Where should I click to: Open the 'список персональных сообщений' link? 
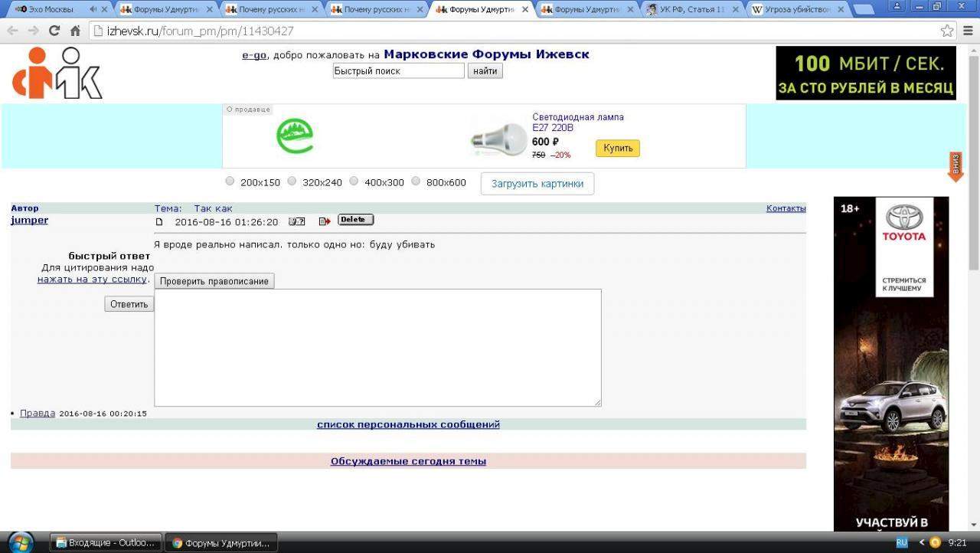[408, 424]
